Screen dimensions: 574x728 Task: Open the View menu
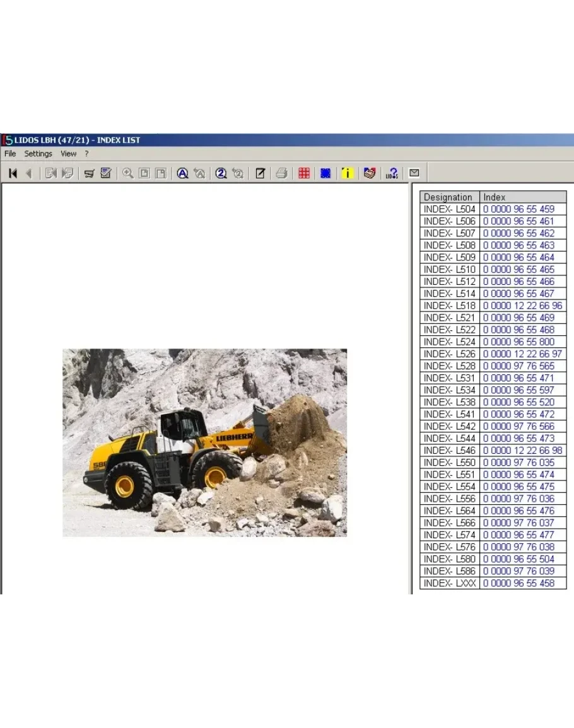tap(68, 154)
